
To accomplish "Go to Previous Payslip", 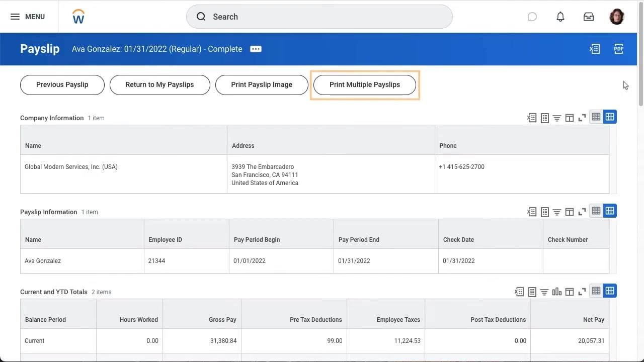I will pos(62,84).
